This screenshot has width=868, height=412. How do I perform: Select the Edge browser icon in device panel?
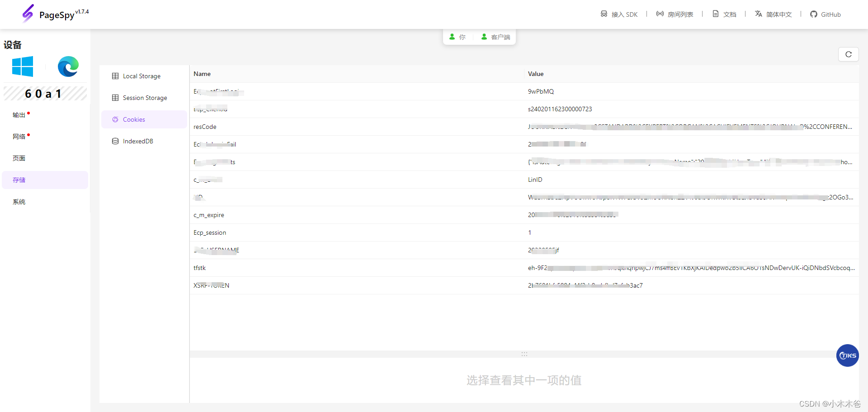click(x=68, y=66)
